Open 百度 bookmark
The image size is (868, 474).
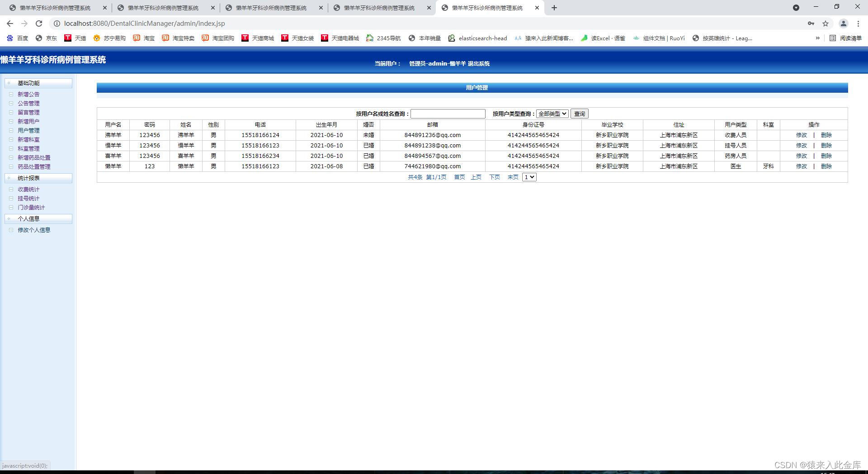(17, 38)
